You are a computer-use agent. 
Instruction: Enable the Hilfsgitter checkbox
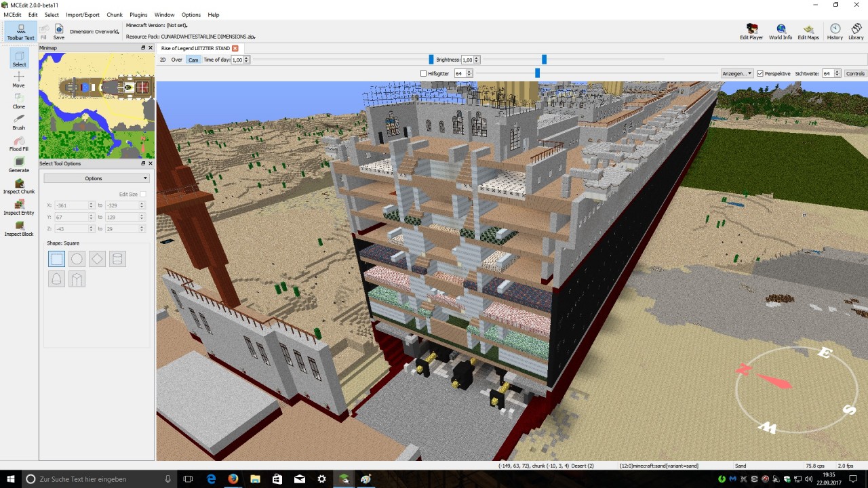click(x=423, y=73)
